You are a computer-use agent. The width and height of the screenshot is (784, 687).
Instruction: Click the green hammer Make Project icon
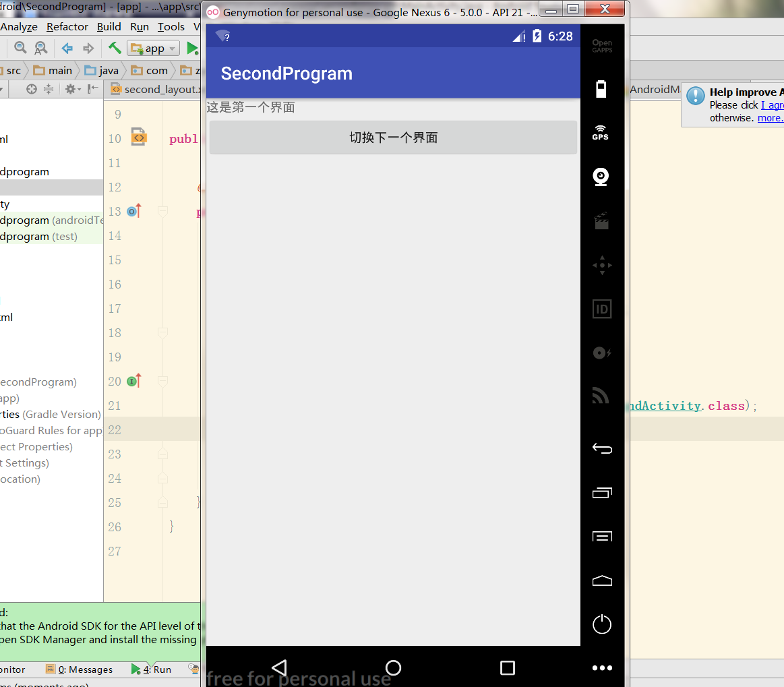click(x=115, y=48)
